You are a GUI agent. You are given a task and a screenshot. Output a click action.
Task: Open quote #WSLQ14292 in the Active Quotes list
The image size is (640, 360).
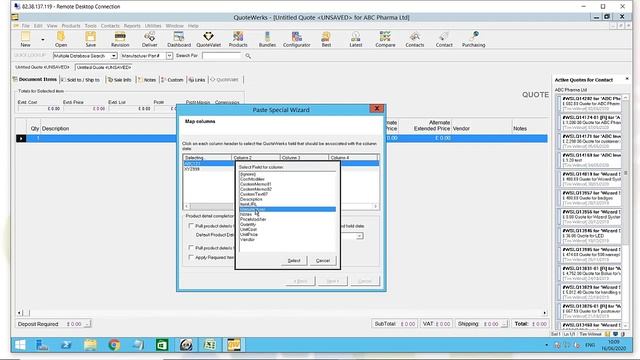pyautogui.click(x=589, y=104)
